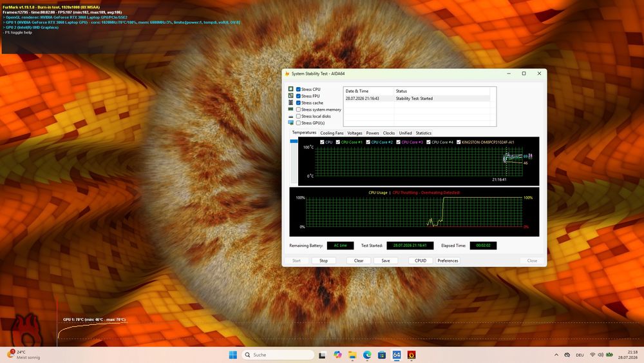
Task: Enable Stress local disks
Action: click(x=299, y=116)
